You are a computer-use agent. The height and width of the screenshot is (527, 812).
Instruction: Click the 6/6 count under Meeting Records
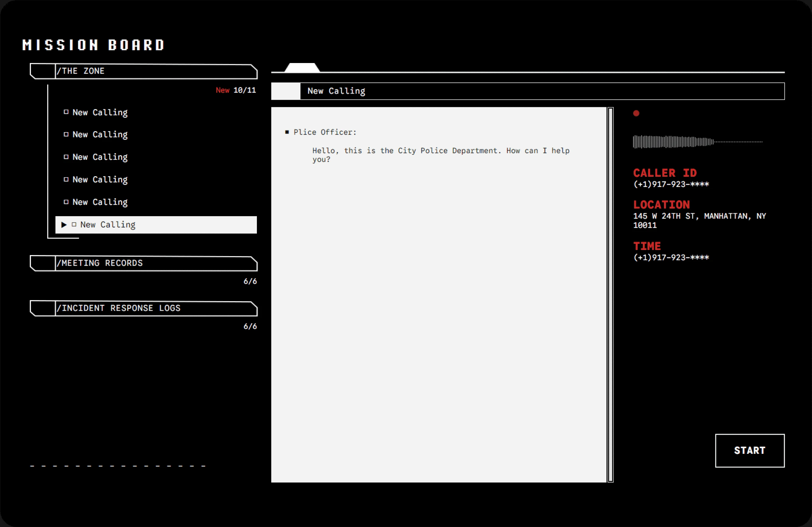click(x=250, y=282)
